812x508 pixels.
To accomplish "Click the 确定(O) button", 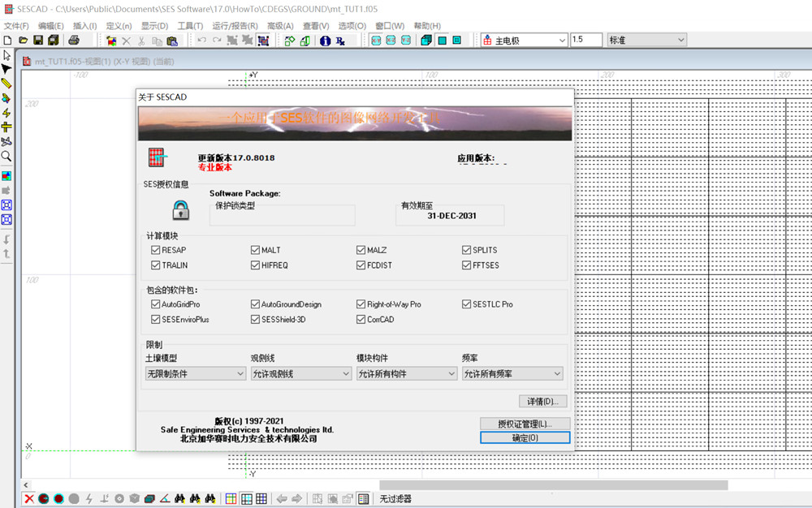I will tap(525, 437).
